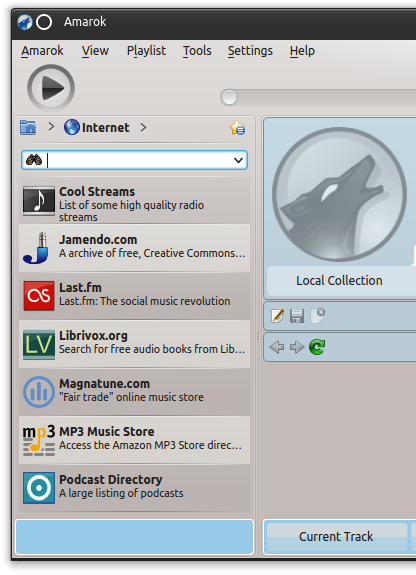416x575 pixels.
Task: Click the green reload icon
Action: (317, 347)
